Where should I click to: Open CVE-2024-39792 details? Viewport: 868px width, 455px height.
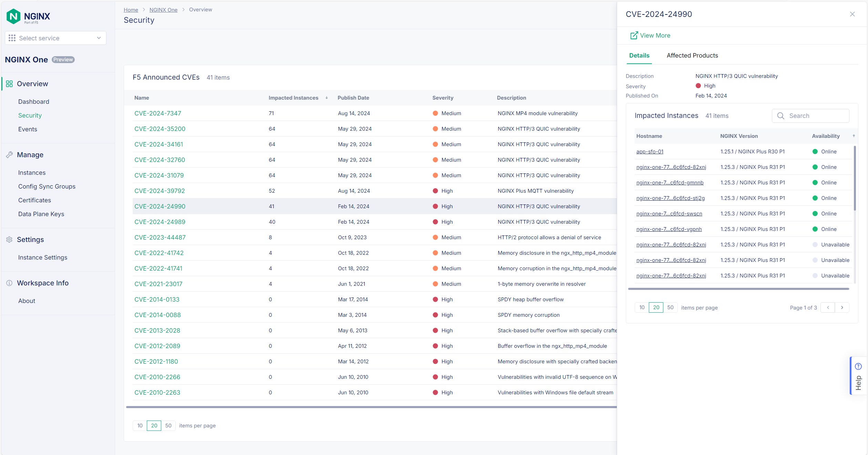click(x=160, y=191)
